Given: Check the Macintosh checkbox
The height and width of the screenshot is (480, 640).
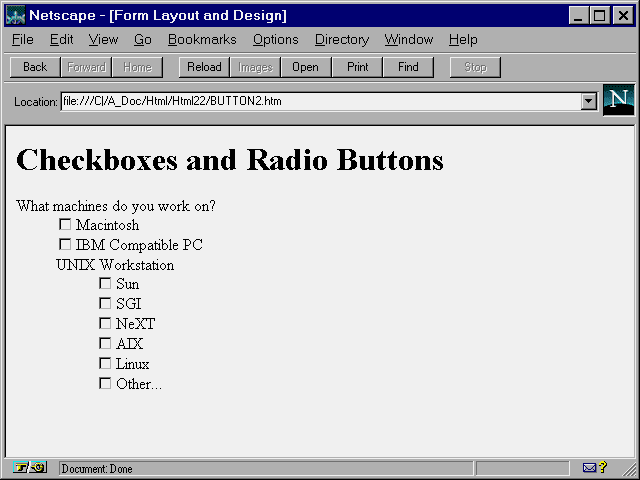Looking at the screenshot, I should coord(65,225).
